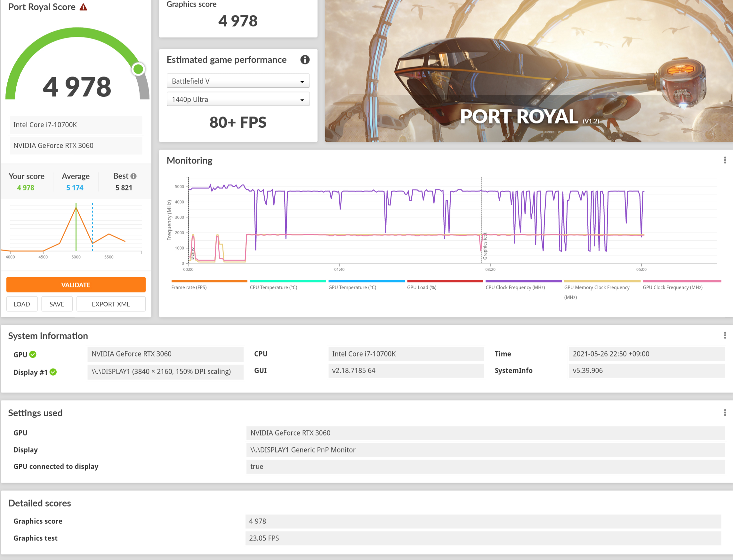This screenshot has width=733, height=560.
Task: Click the red warning triangle beside Port Royal Score
Action: click(83, 7)
